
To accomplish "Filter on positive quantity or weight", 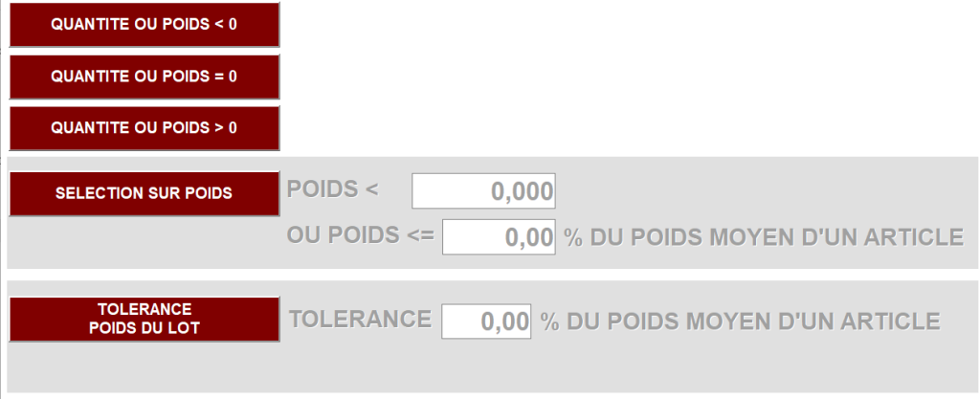I will point(144,127).
